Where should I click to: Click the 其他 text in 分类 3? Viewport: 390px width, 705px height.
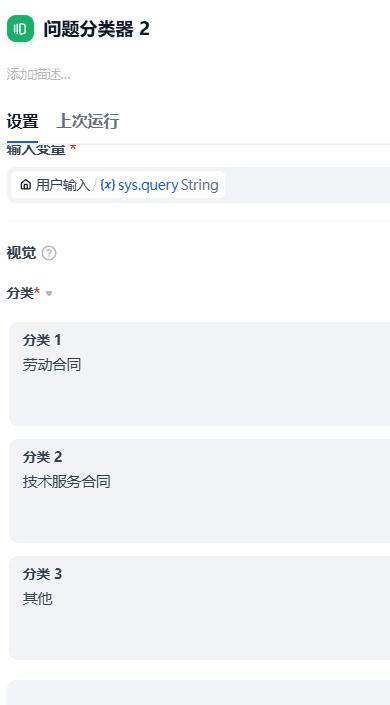(37, 598)
